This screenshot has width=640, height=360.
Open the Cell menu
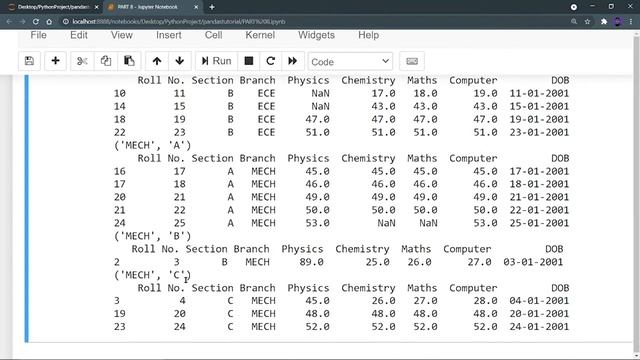(x=213, y=35)
